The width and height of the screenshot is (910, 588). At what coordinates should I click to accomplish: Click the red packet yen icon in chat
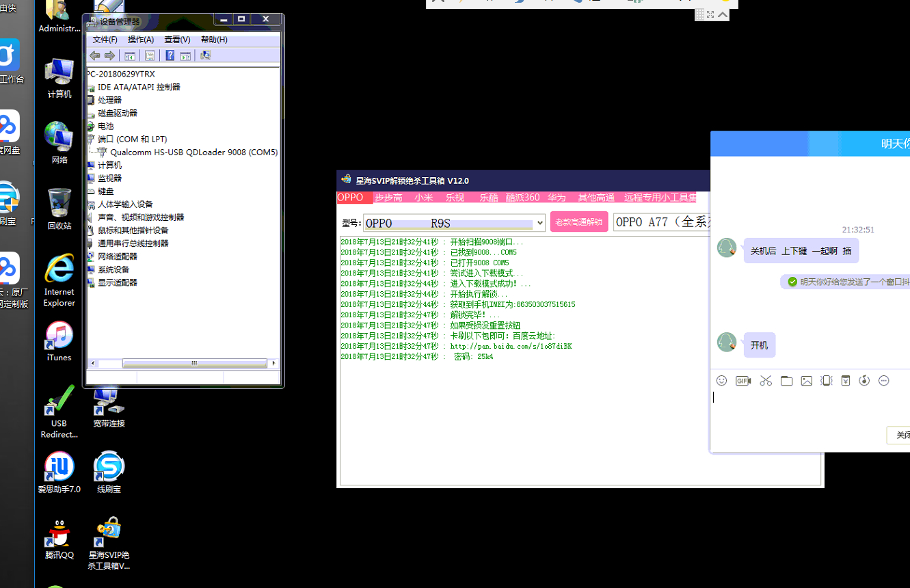point(846,381)
